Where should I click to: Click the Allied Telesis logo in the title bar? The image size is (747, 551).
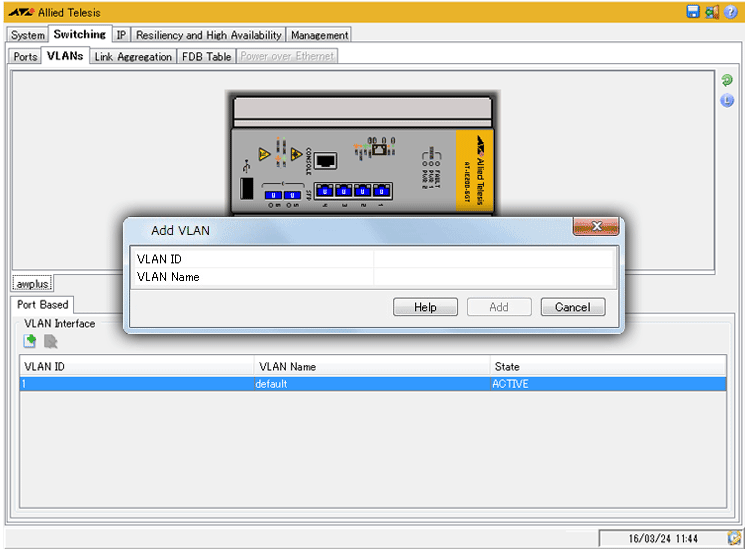tap(55, 12)
